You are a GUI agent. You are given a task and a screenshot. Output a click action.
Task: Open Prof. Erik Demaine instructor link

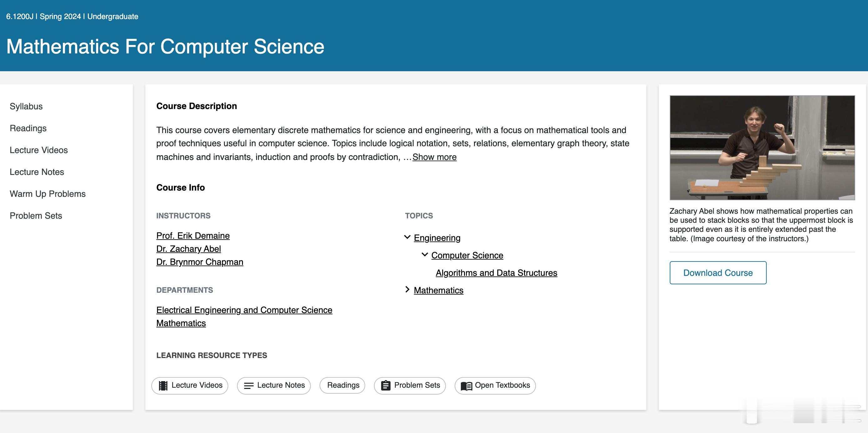point(193,236)
